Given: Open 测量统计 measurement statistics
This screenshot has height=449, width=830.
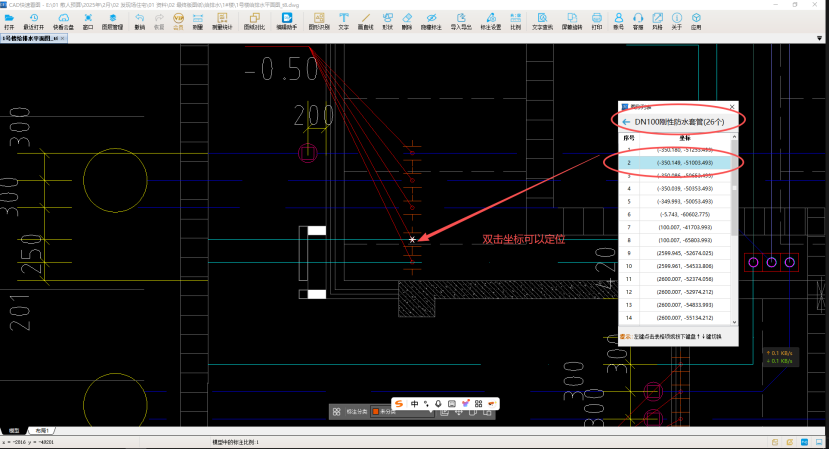Looking at the screenshot, I should tap(222, 21).
